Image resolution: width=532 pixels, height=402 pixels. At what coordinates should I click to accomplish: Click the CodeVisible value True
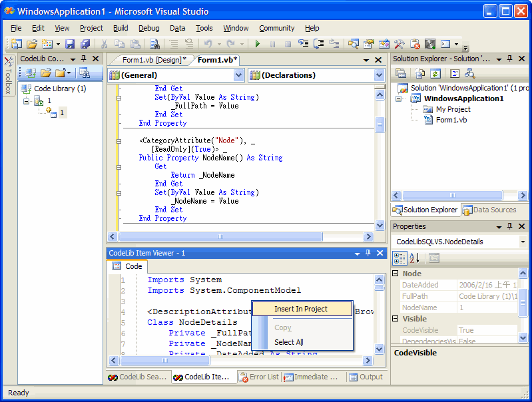pyautogui.click(x=487, y=330)
